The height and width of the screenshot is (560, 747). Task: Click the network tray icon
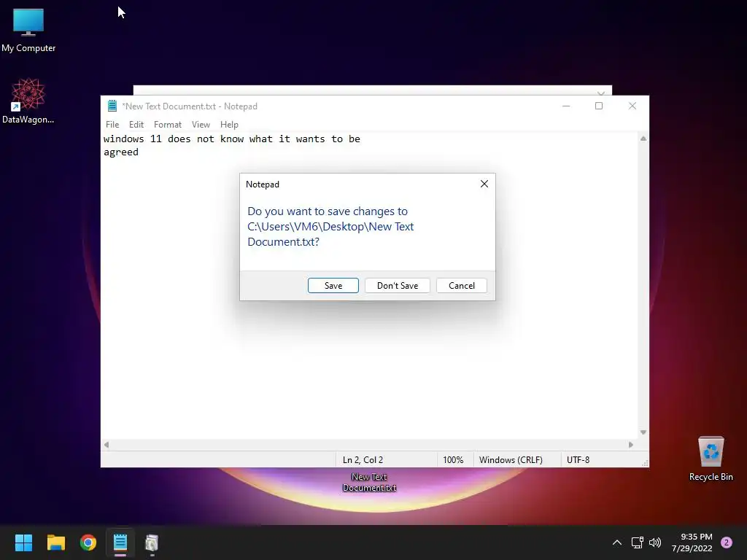(x=637, y=542)
